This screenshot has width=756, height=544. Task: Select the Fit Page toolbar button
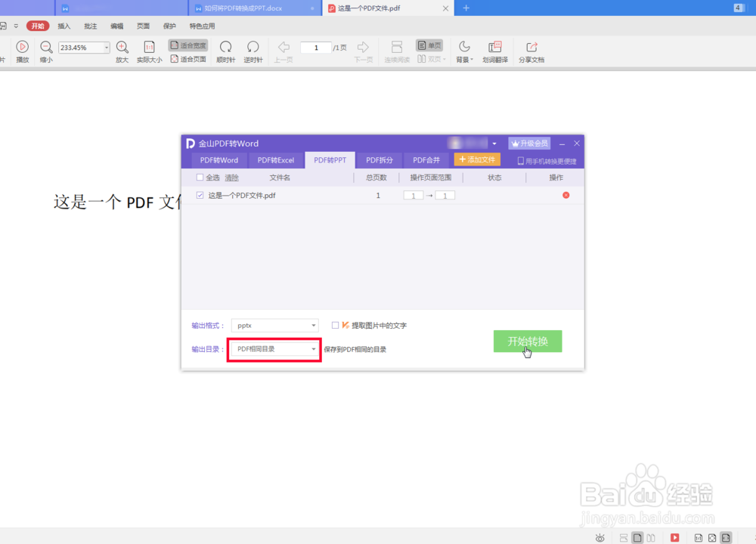[188, 59]
